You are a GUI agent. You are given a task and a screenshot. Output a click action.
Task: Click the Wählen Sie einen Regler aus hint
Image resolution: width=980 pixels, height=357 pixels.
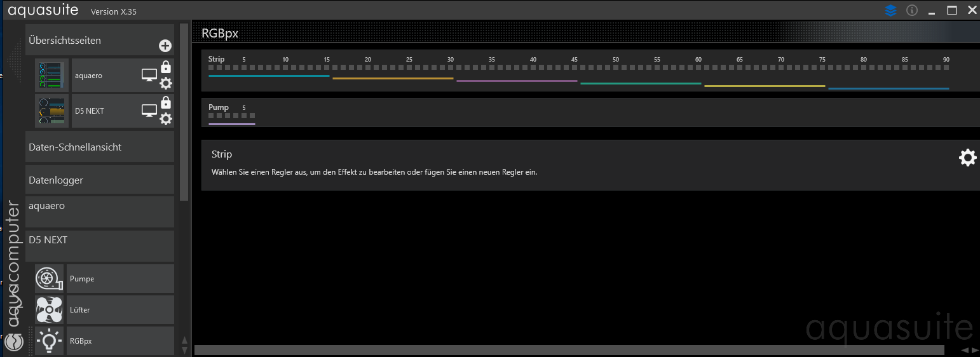point(374,172)
